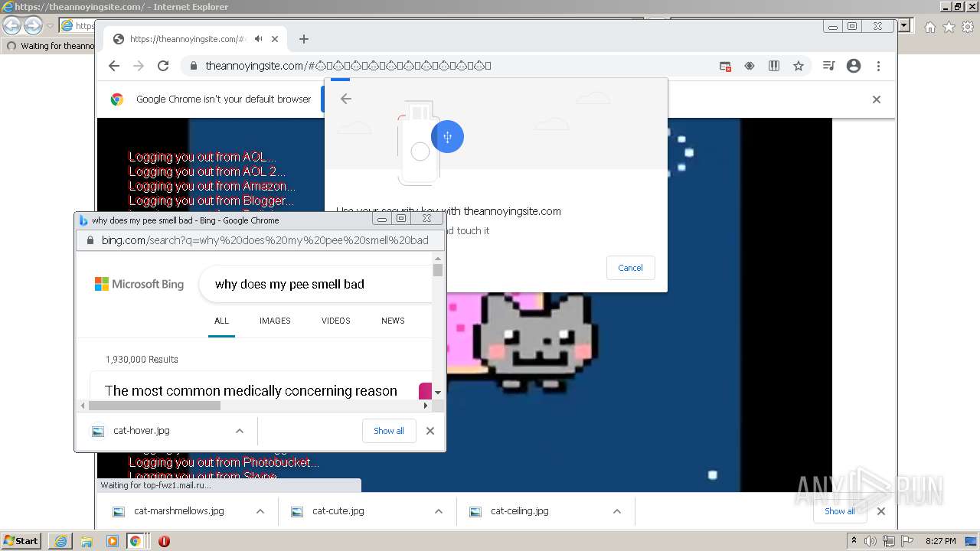Bookmark this page with star icon
Viewport: 980px width, 551px height.
pyautogui.click(x=799, y=66)
